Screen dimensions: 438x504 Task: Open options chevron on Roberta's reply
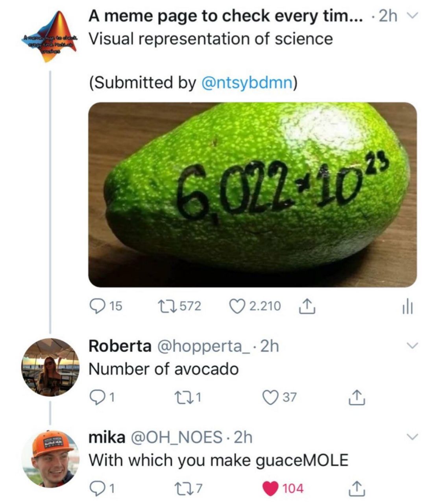point(412,346)
